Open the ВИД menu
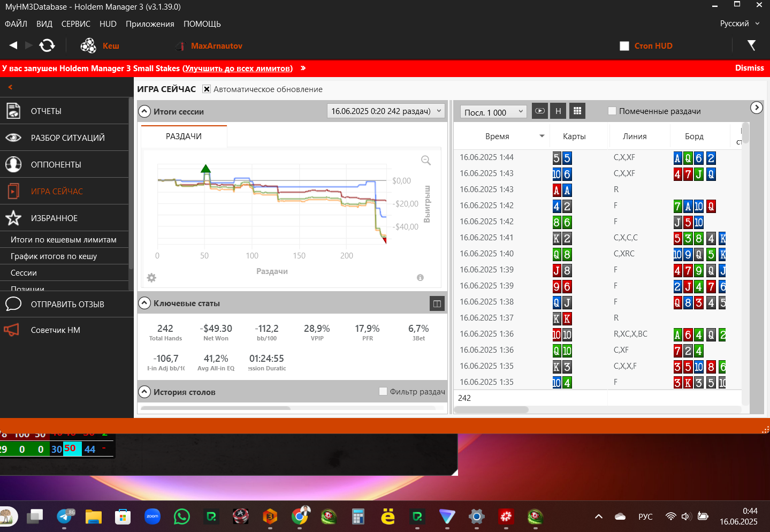Image resolution: width=770 pixels, height=532 pixels. coord(44,24)
